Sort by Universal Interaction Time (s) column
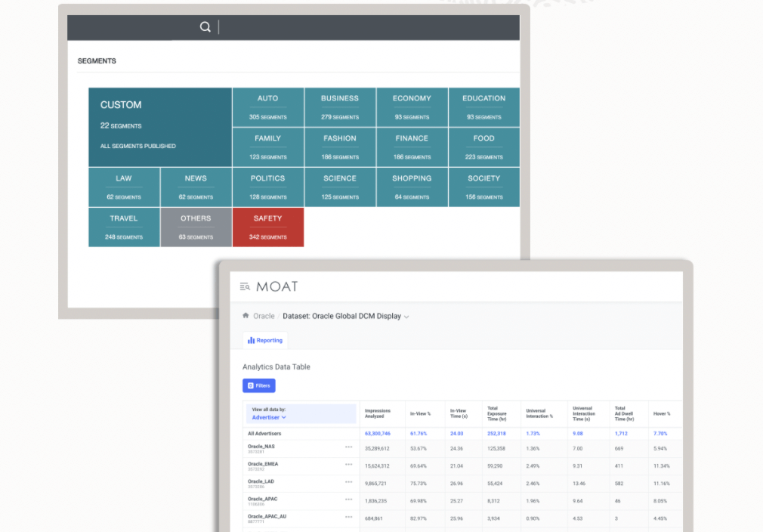Screen dimensions: 763x532 (584, 413)
